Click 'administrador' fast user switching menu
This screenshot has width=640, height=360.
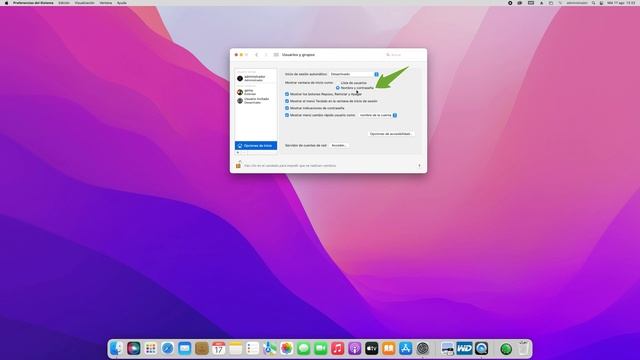tap(577, 3)
